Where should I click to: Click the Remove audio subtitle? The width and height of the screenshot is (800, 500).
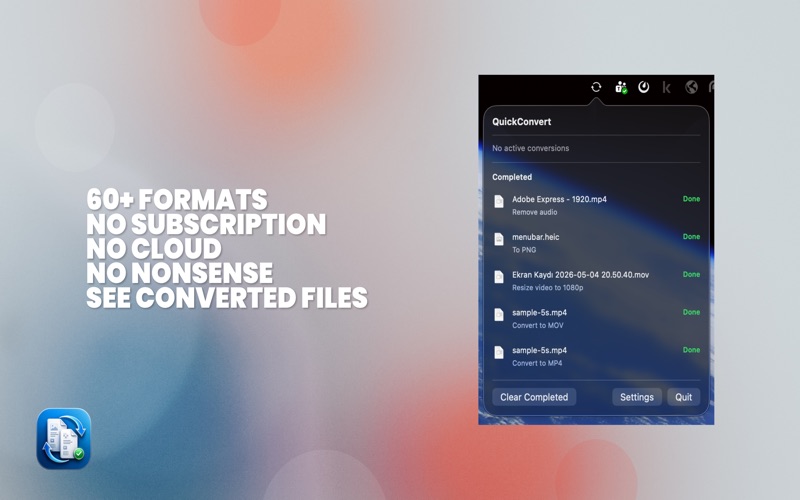tap(535, 212)
